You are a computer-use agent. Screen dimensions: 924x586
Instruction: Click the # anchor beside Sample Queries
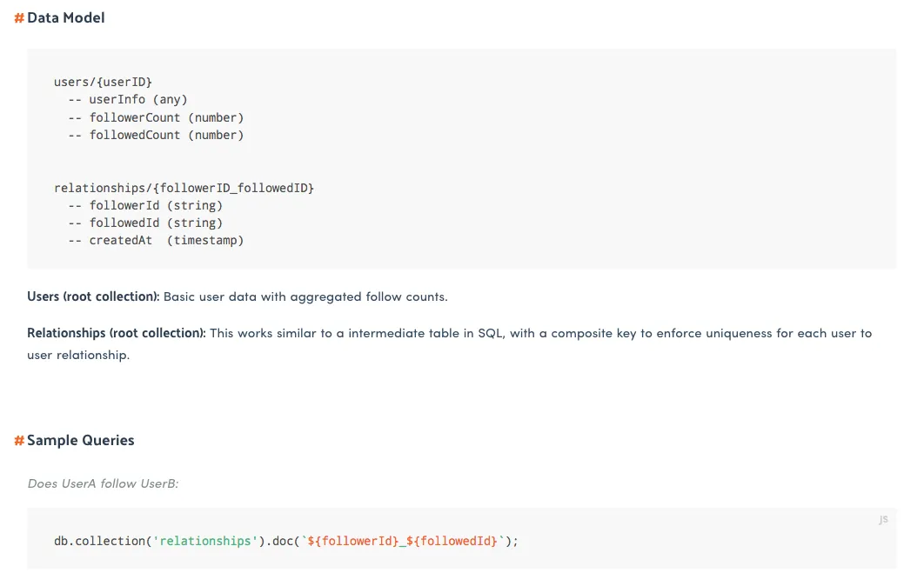pos(19,441)
